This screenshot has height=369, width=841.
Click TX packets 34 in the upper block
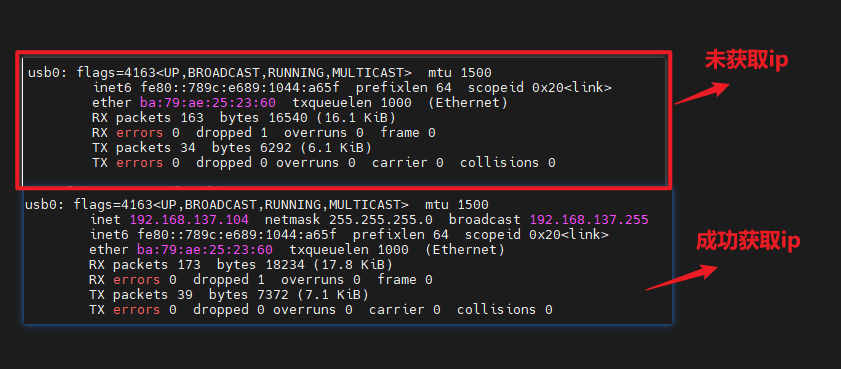coord(143,147)
